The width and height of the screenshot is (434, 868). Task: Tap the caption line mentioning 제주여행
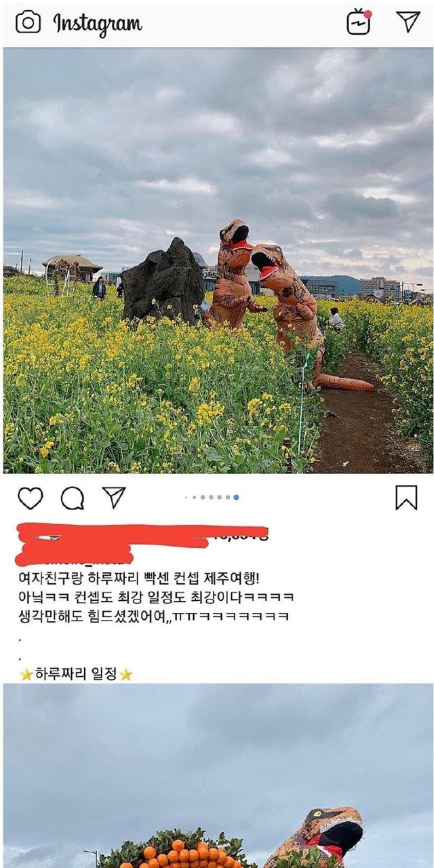point(138,580)
